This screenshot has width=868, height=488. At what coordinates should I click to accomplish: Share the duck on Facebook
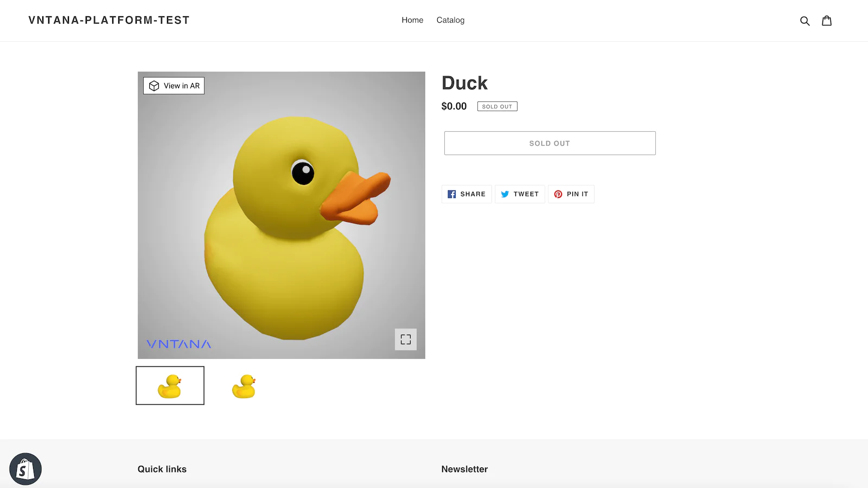click(467, 194)
